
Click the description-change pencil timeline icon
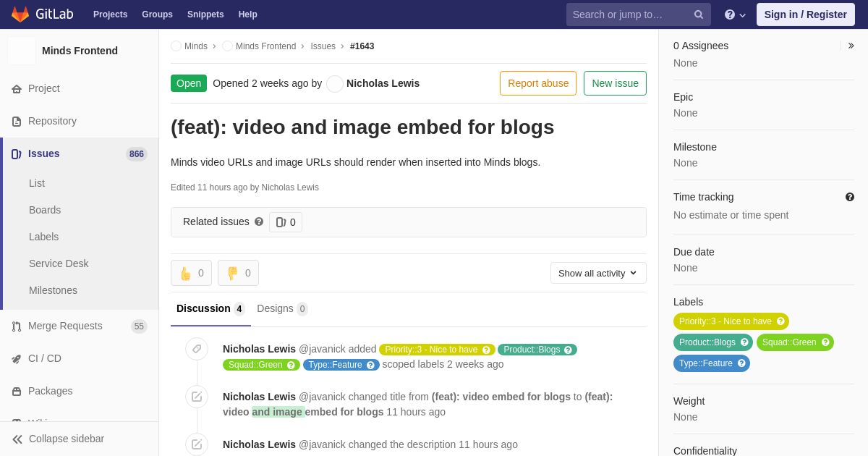pos(197,444)
